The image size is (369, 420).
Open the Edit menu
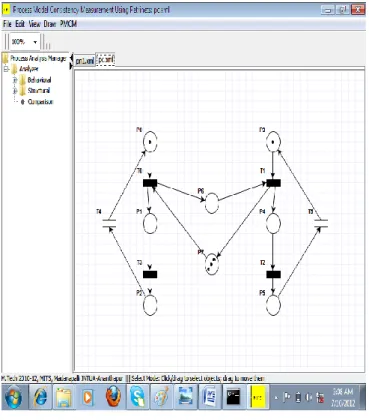point(20,24)
